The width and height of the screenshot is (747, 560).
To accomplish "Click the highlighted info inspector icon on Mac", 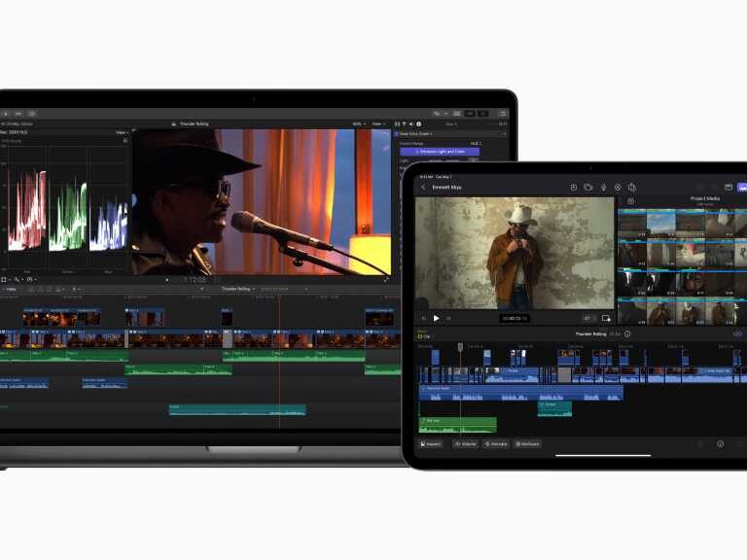I will 419,124.
